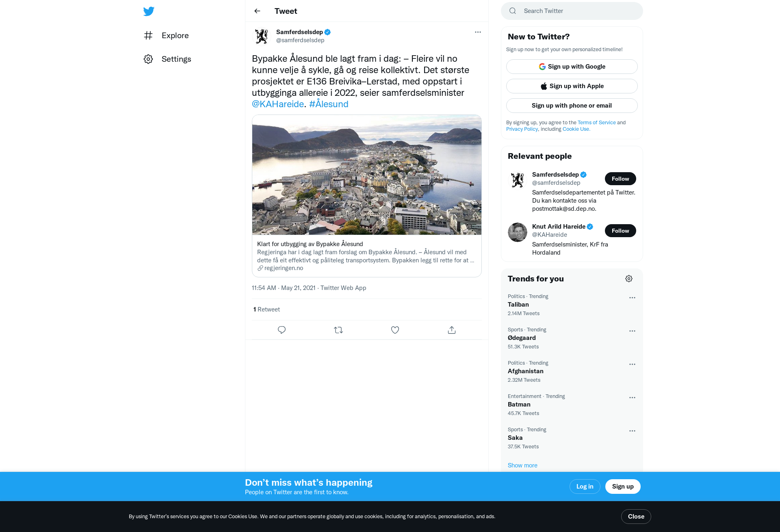Open the tweet's more options menu

click(x=478, y=32)
